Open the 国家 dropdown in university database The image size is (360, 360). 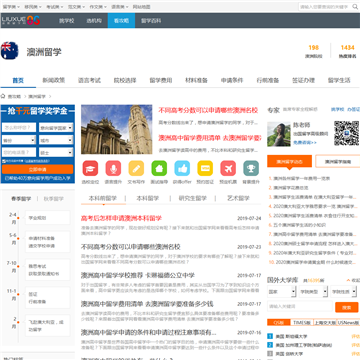pyautogui.click(x=281, y=292)
